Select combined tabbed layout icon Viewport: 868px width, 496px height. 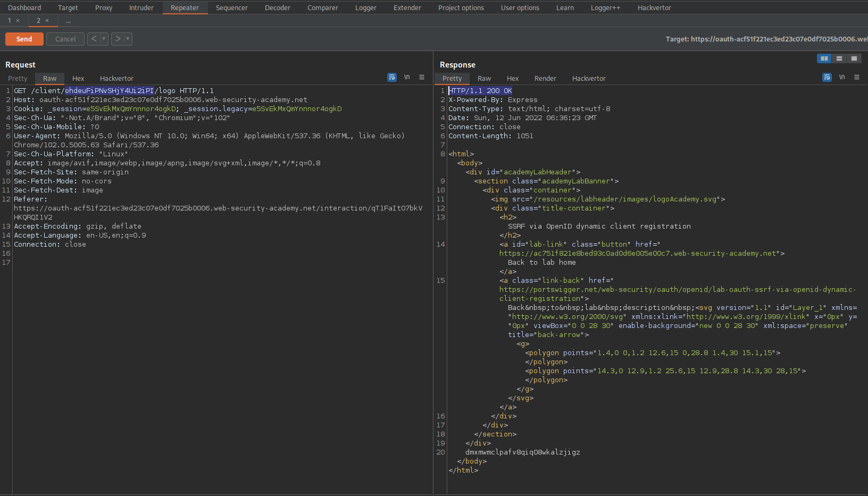(x=854, y=58)
